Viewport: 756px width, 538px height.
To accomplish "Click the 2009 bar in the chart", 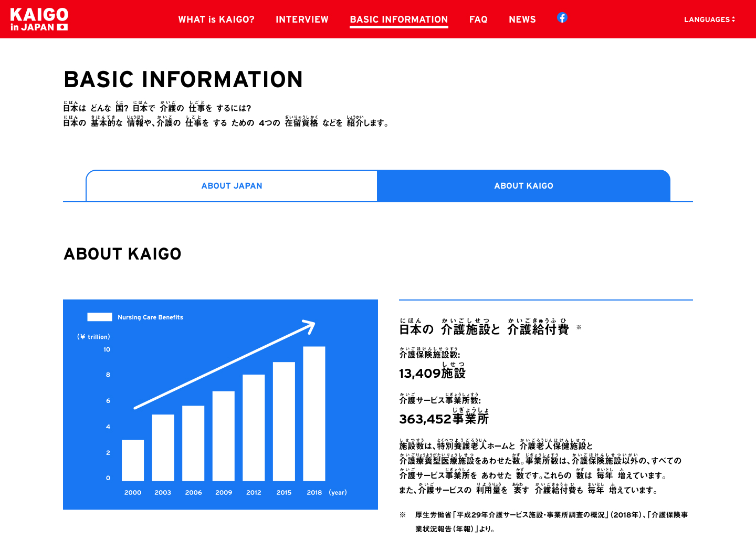I will coord(224,436).
